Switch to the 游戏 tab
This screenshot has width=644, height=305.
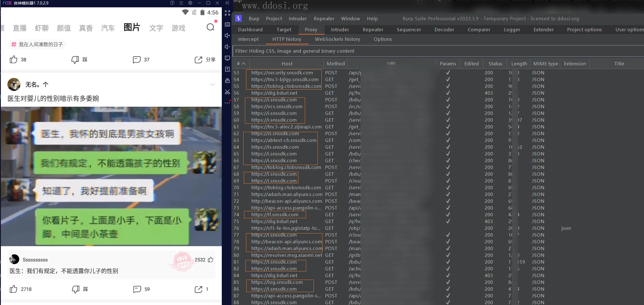[178, 28]
